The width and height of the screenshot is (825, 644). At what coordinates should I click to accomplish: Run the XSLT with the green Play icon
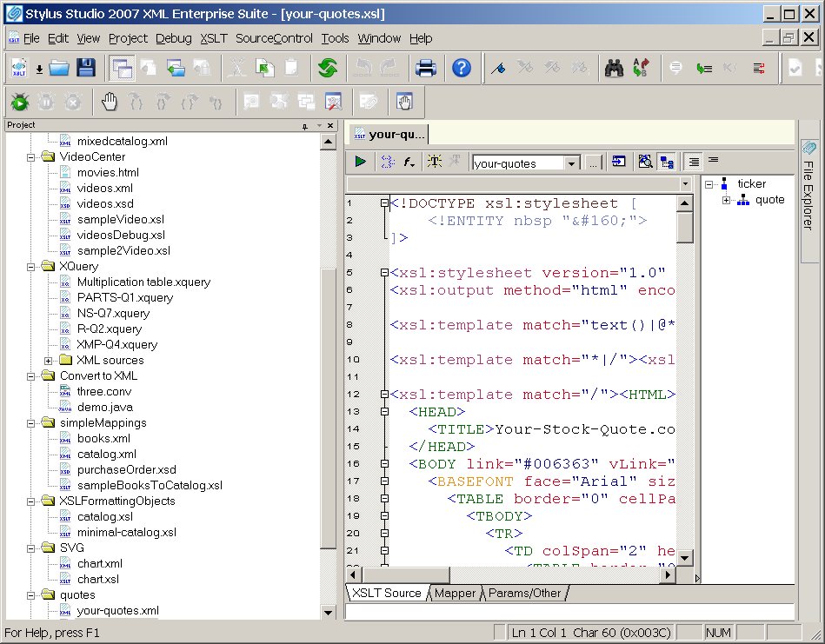(360, 162)
